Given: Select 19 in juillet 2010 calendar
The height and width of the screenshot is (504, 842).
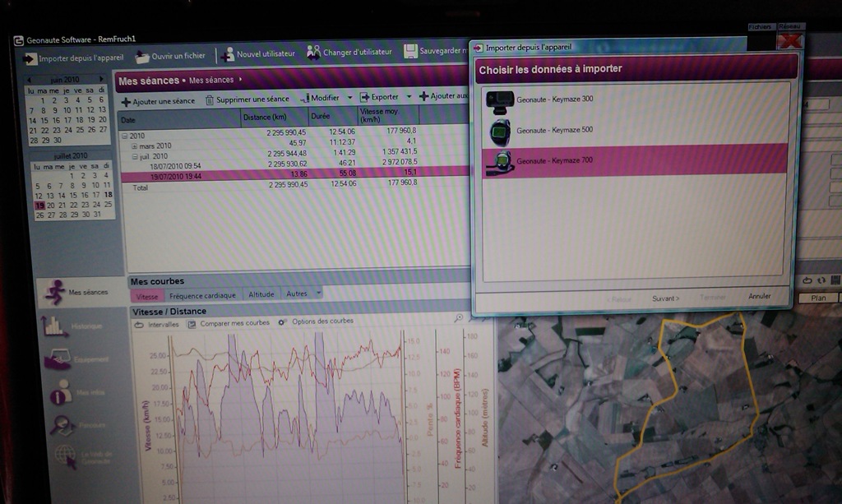Looking at the screenshot, I should pyautogui.click(x=39, y=206).
